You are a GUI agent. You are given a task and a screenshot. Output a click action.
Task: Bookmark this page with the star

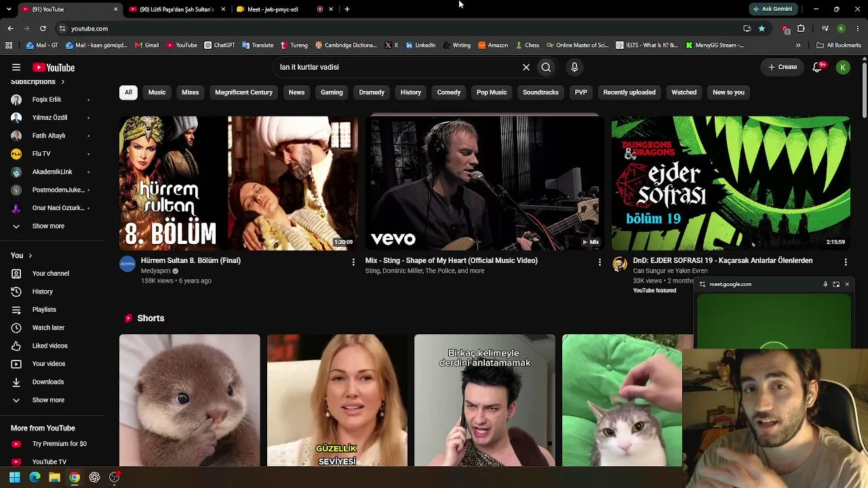point(762,28)
